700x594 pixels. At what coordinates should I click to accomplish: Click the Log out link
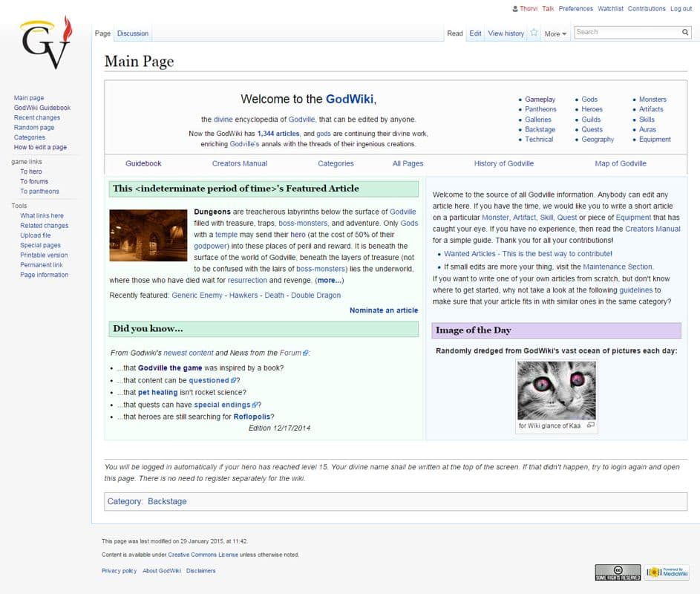[x=681, y=8]
